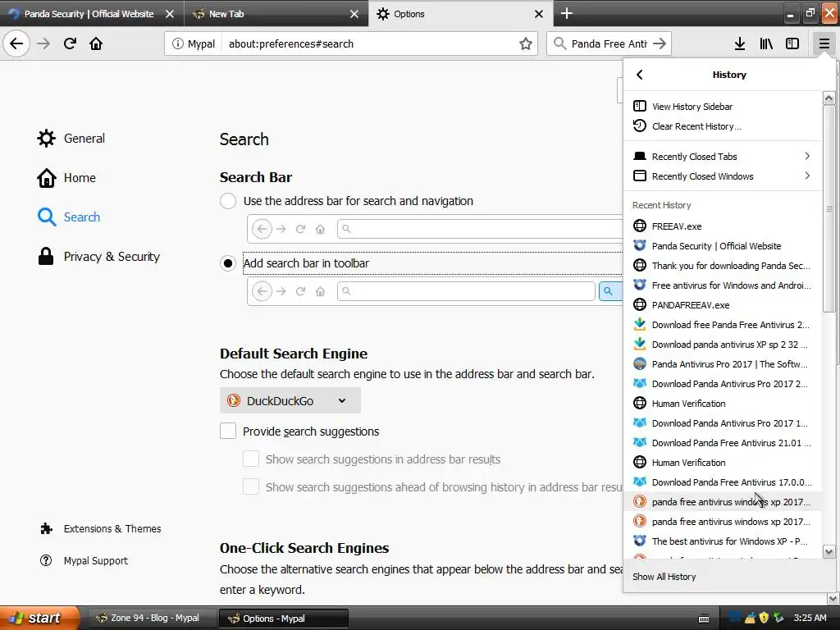This screenshot has height=630, width=840.
Task: Open Download panda antivirus XP sp 2 entry
Action: pyautogui.click(x=722, y=345)
